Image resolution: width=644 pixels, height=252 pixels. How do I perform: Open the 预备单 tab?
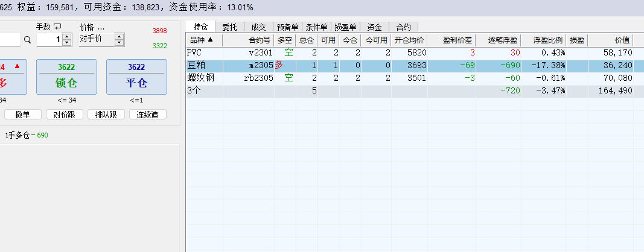(x=287, y=27)
